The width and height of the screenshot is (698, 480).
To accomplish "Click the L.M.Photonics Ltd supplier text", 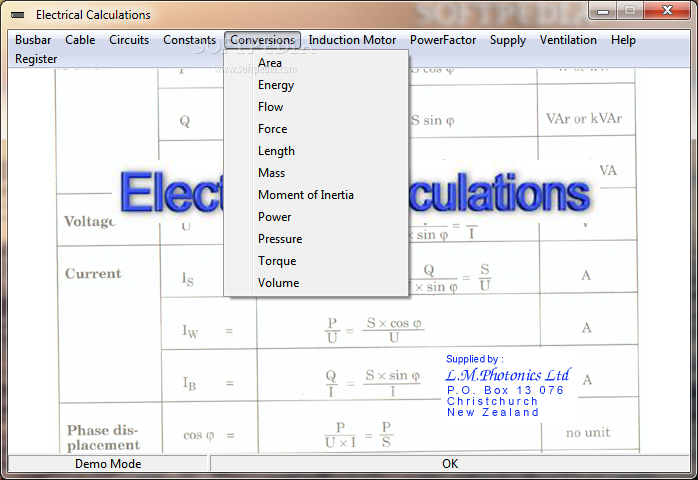I will click(x=507, y=375).
